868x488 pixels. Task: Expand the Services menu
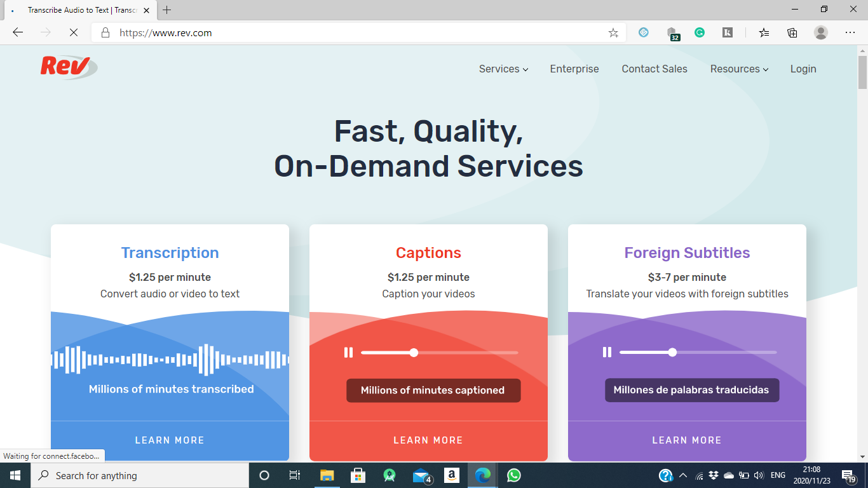tap(503, 69)
